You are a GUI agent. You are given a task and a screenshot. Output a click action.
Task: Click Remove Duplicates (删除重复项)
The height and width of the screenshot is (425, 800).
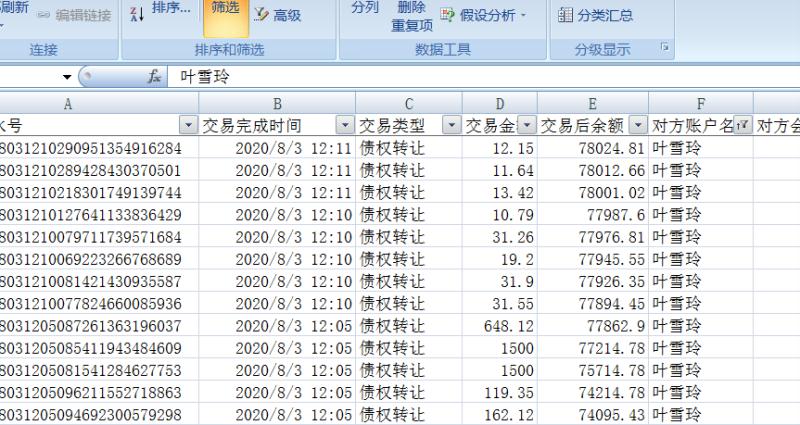pyautogui.click(x=411, y=16)
